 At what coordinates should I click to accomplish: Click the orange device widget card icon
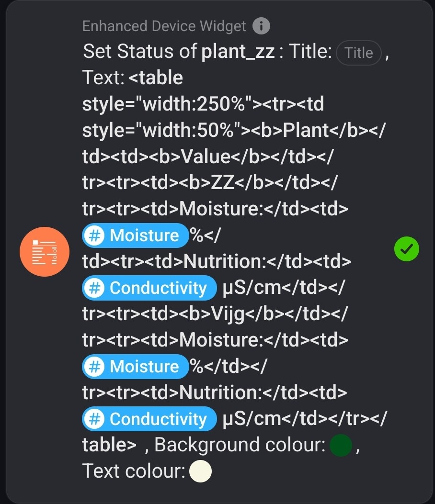(x=45, y=252)
